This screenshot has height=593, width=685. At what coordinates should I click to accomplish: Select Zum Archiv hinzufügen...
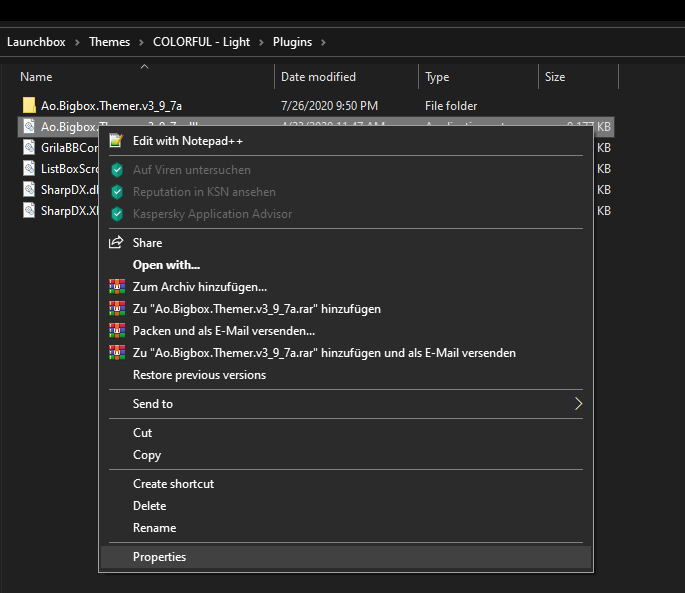pyautogui.click(x=346, y=287)
